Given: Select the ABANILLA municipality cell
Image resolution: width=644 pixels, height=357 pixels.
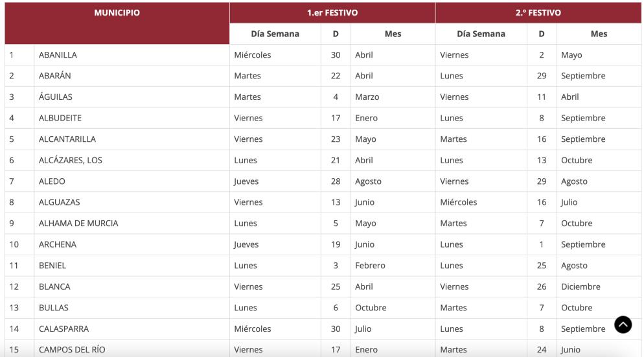Looking at the screenshot, I should 58,55.
